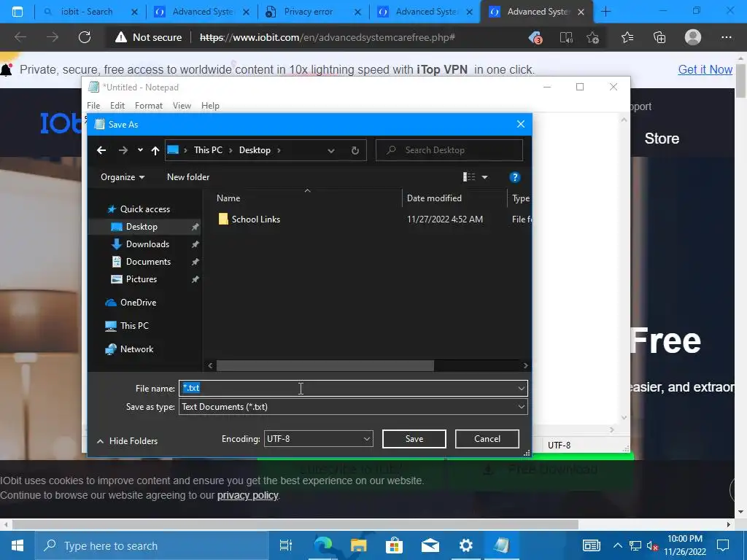
Task: Click the file list horizontal scrollbar
Action: [325, 366]
